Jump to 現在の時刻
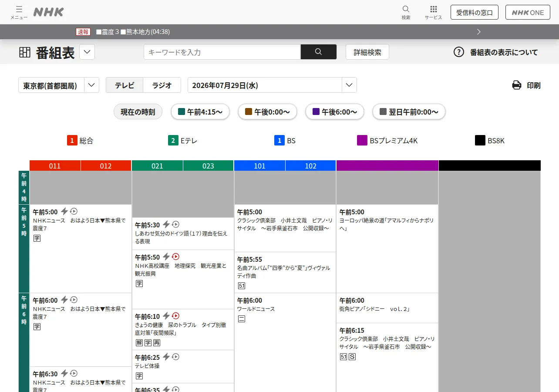The width and height of the screenshot is (559, 392). tap(138, 112)
